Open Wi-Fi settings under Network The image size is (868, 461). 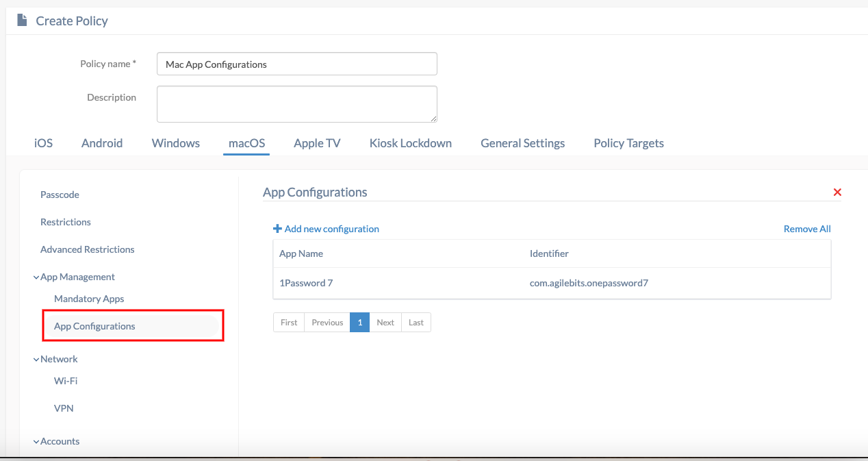point(66,381)
